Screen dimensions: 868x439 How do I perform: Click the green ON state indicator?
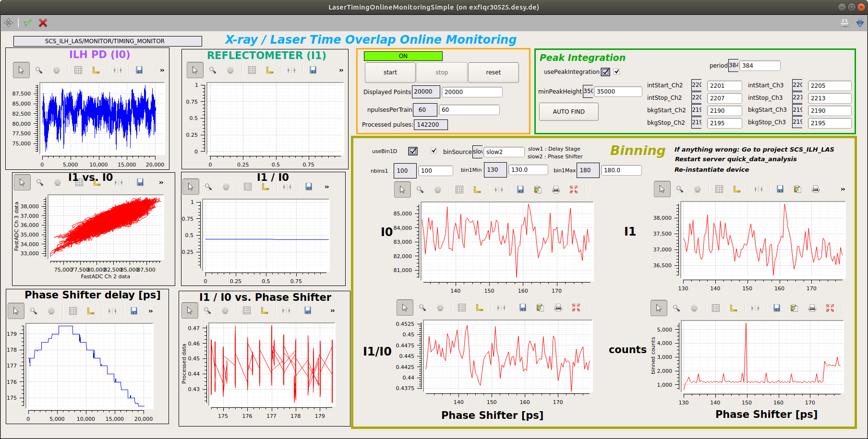(x=403, y=56)
